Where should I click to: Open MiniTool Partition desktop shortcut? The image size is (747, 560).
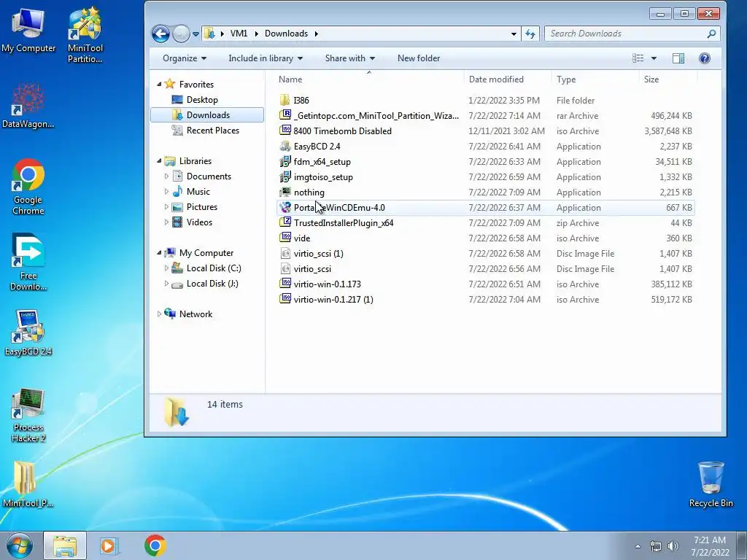pos(85,35)
